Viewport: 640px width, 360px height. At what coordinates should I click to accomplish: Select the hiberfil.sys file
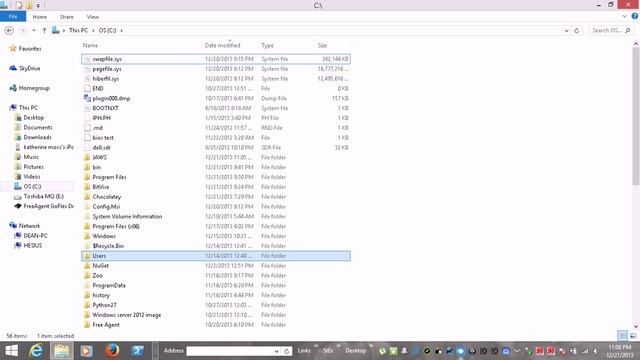click(216, 78)
